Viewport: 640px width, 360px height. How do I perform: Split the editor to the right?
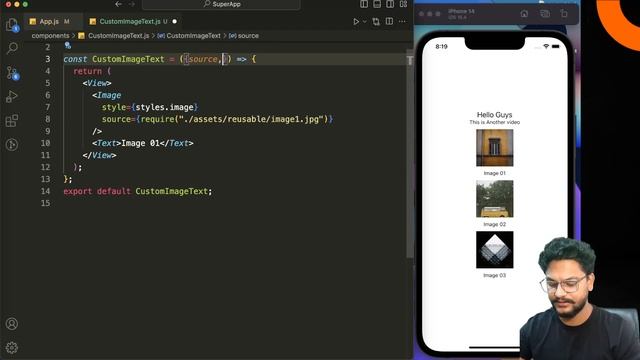coord(389,21)
